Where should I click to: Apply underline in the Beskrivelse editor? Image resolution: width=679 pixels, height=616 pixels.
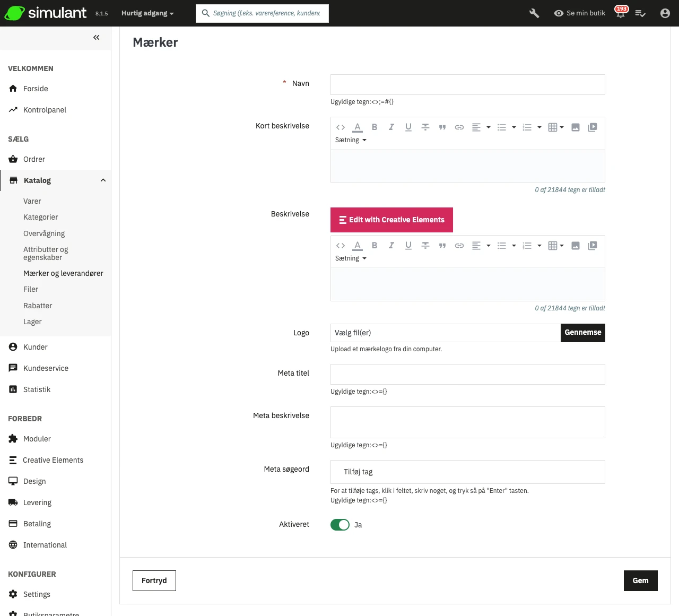coord(408,246)
